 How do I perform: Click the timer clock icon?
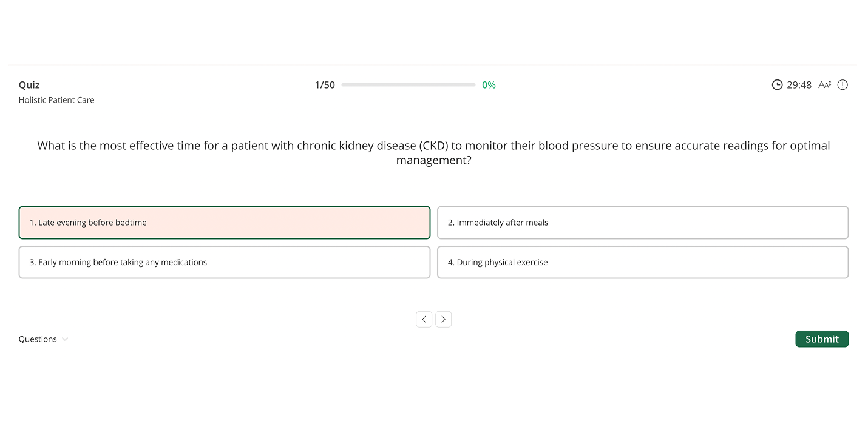[x=777, y=85]
